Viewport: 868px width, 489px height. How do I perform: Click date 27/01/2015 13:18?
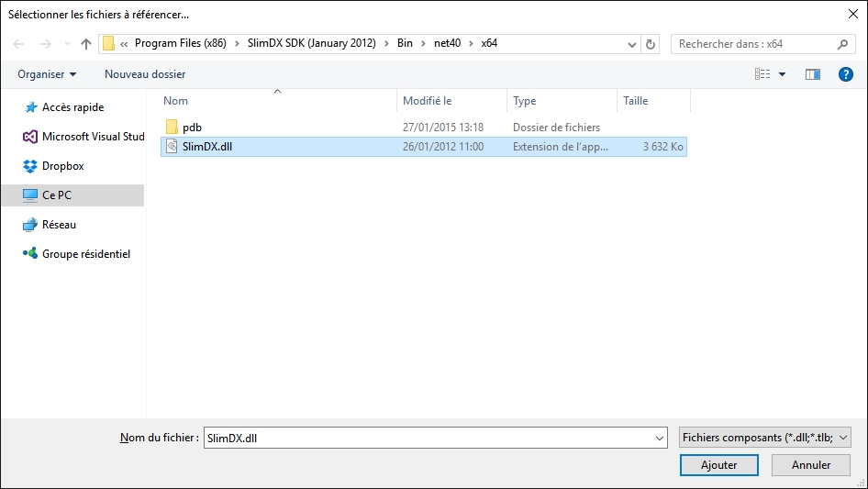(443, 128)
